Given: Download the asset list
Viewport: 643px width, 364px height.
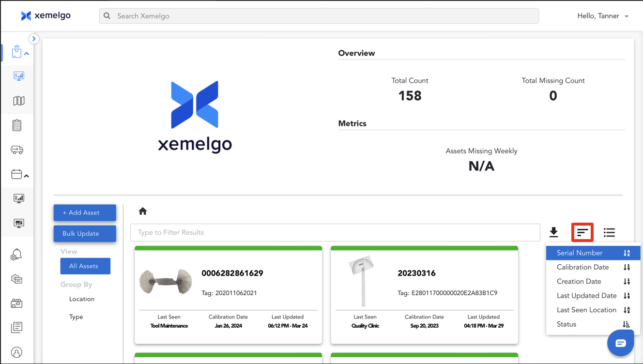Looking at the screenshot, I should (x=554, y=232).
